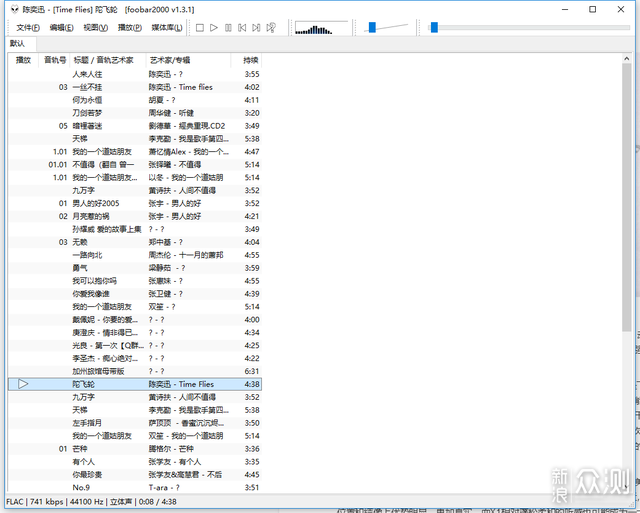Select the track No.9 by T-ara
Image resolution: width=640 pixels, height=513 pixels.
pyautogui.click(x=135, y=488)
